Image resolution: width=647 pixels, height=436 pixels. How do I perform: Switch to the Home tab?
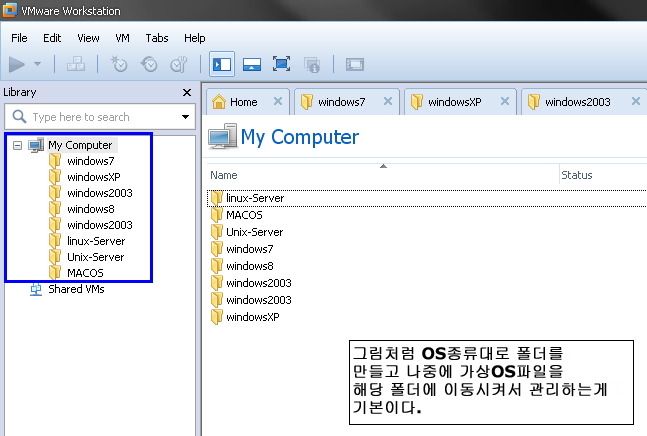tap(243, 102)
